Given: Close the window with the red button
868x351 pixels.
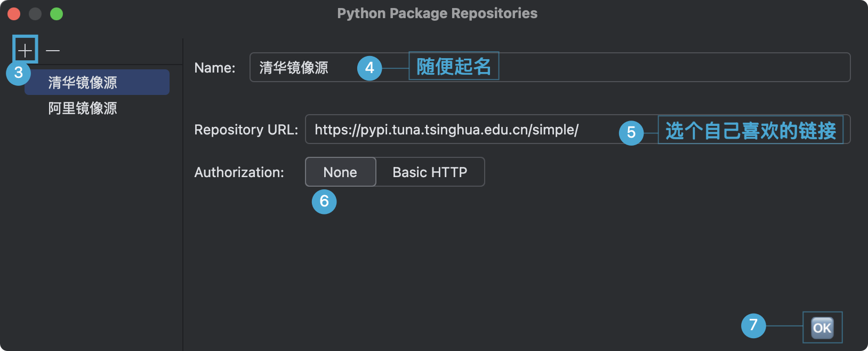Looking at the screenshot, I should coord(14,14).
